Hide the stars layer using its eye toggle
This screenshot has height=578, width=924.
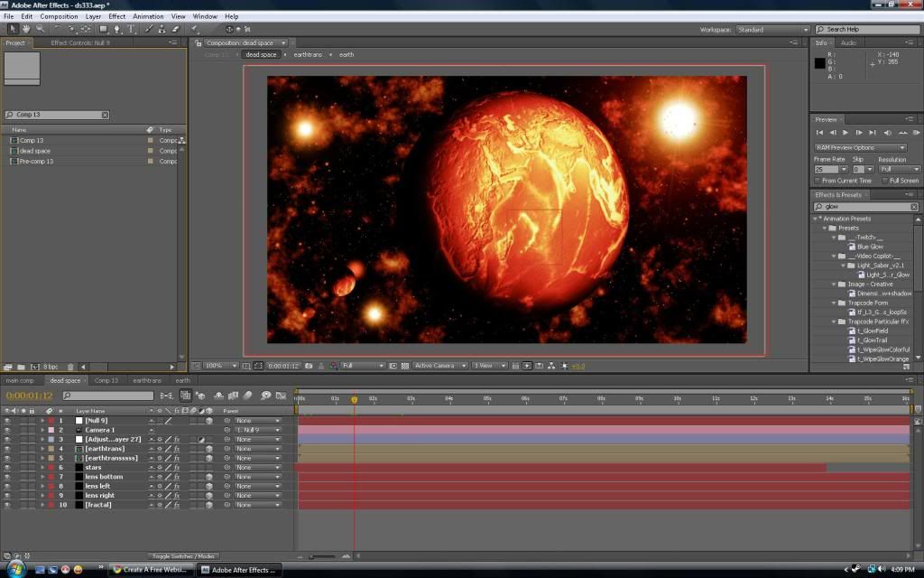7,468
